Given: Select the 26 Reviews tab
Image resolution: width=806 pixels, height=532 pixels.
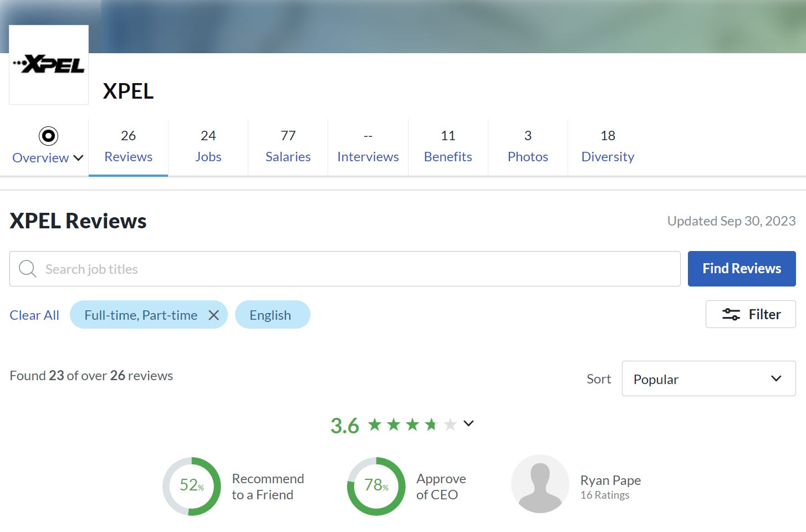Looking at the screenshot, I should [128, 147].
